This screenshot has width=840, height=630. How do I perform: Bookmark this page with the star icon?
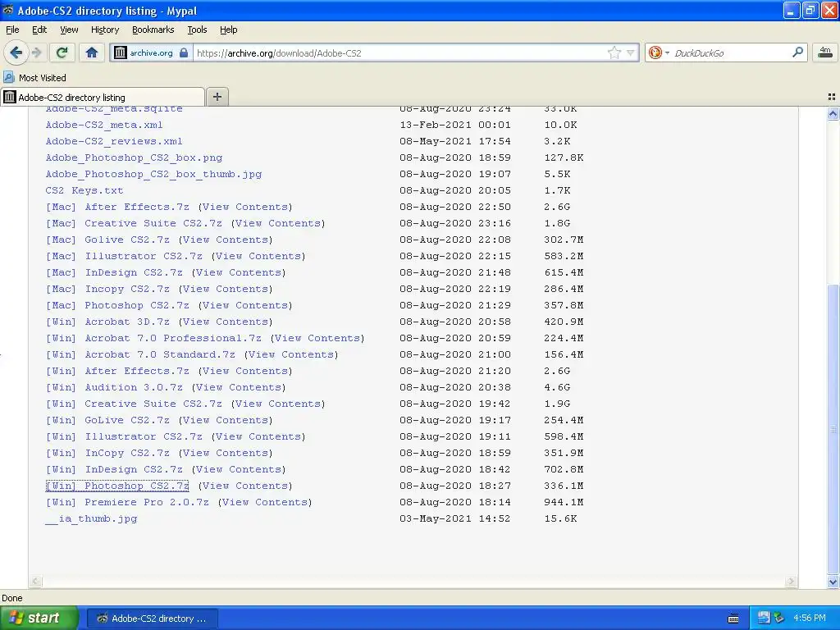[614, 52]
